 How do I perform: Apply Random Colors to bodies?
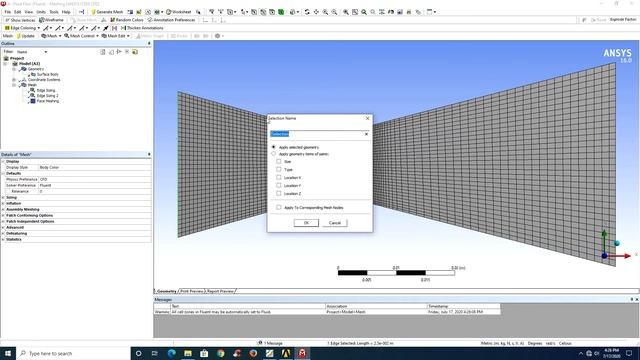click(x=127, y=20)
